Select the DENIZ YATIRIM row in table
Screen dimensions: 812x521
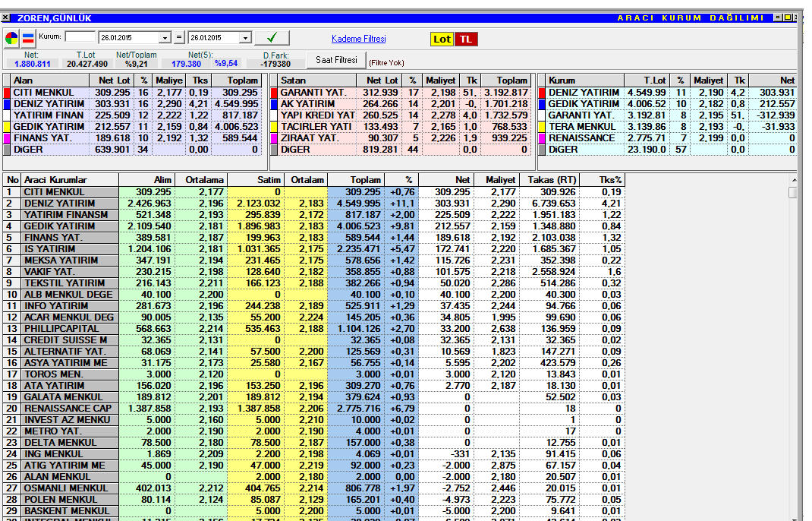click(60, 204)
